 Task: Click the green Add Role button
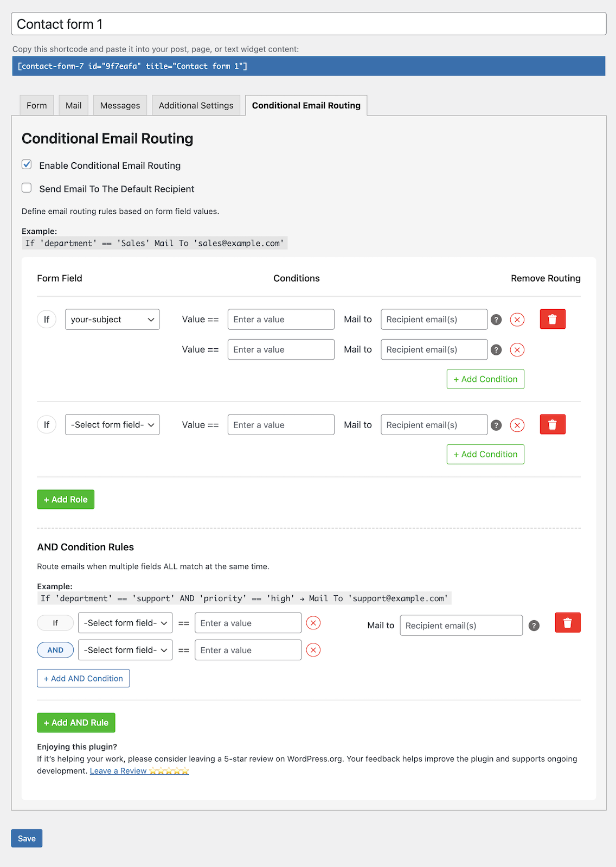click(66, 500)
